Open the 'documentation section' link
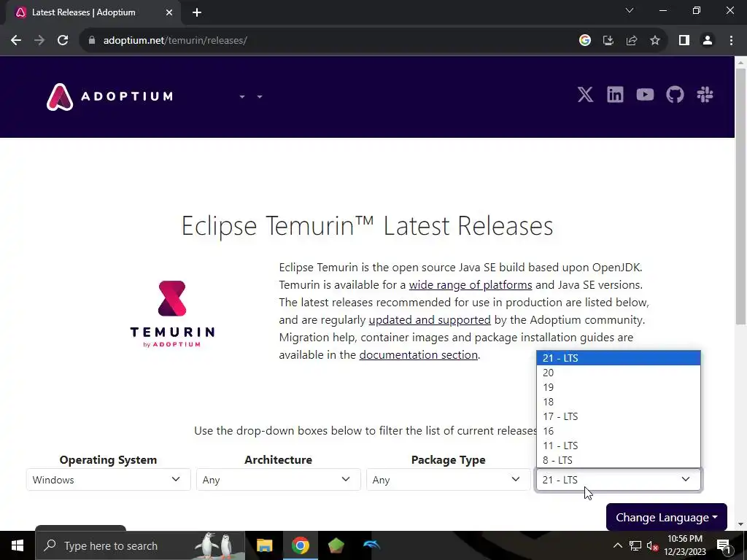Image resolution: width=747 pixels, height=560 pixels. (x=418, y=355)
